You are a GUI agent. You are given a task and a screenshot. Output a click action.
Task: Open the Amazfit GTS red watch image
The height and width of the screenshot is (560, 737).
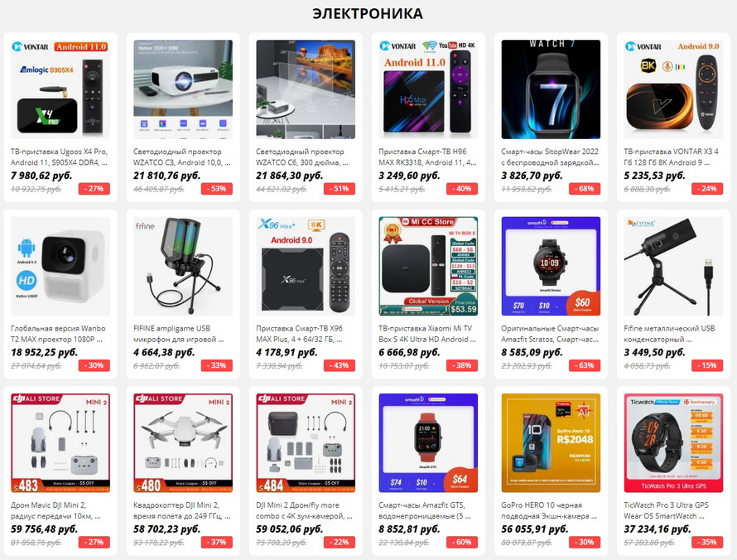click(428, 443)
